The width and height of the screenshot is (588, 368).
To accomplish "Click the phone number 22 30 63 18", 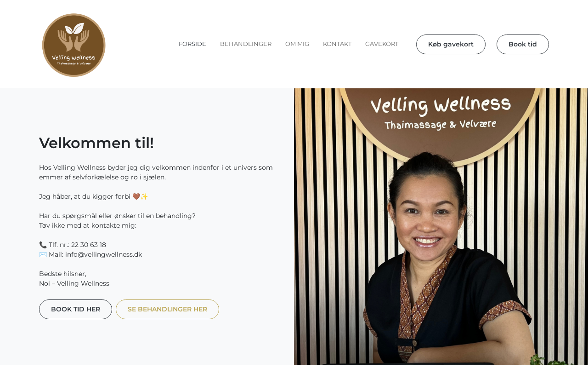I will click(x=89, y=245).
